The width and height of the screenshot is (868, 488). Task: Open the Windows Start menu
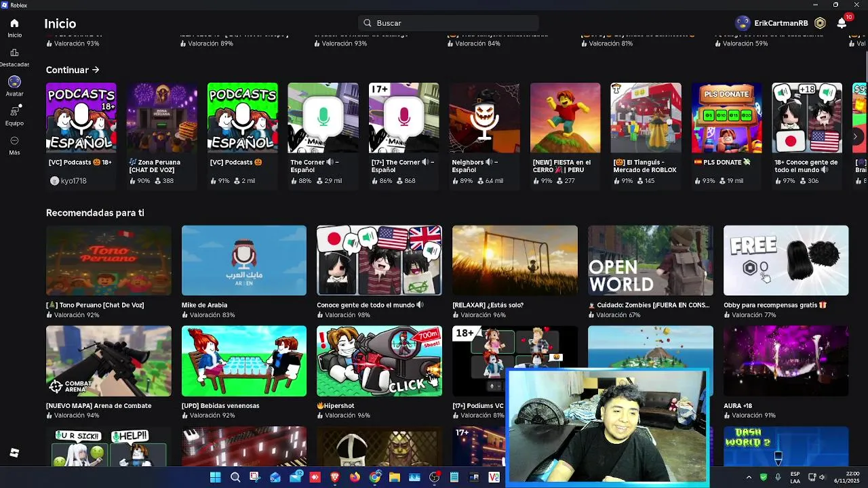[215, 477]
